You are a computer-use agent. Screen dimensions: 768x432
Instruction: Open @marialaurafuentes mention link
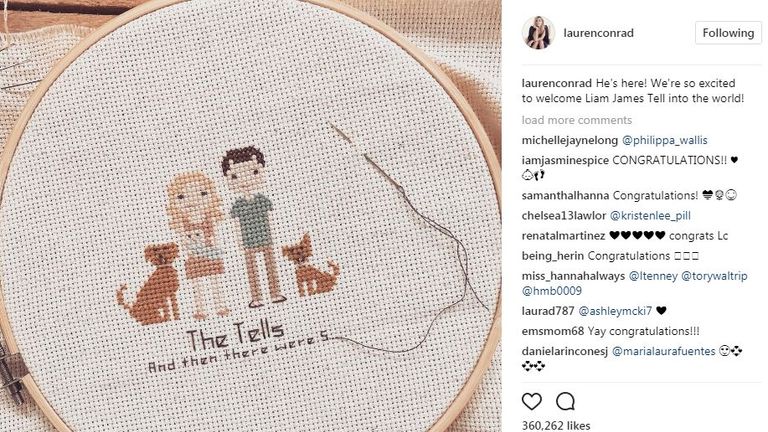click(664, 351)
